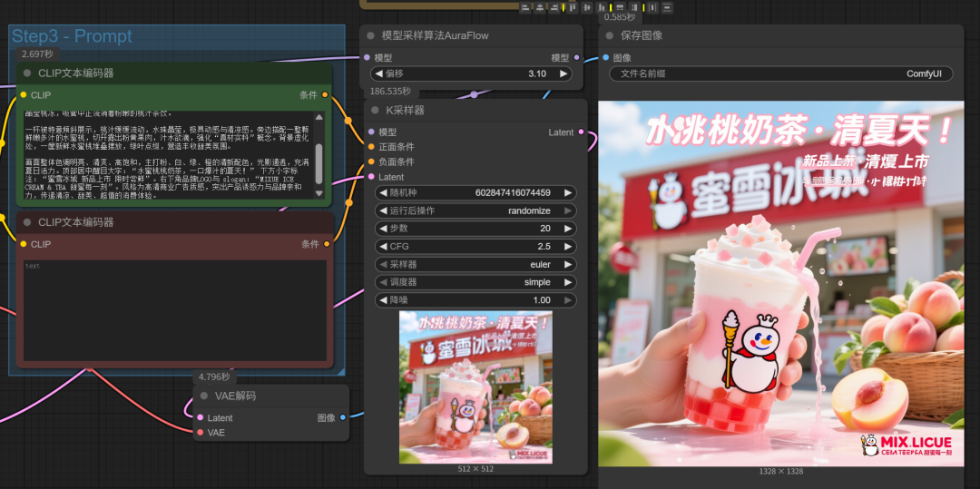
Task: Decrease the 偏移 value with left arrow
Action: [379, 73]
